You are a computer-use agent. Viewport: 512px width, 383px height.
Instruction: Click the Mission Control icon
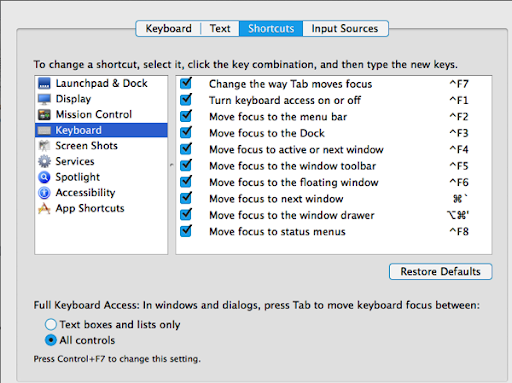pos(44,115)
